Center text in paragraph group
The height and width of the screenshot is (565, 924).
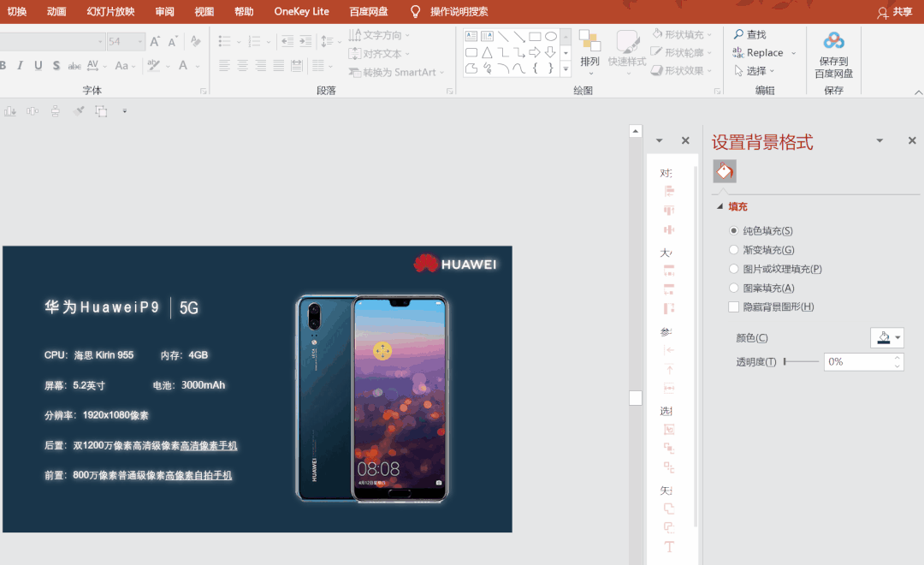click(x=242, y=65)
